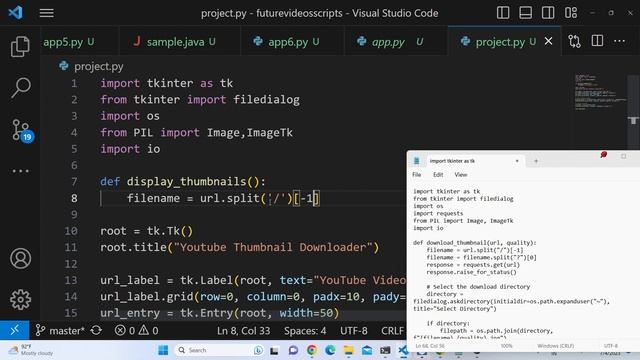Open View menu in Notepad
Image resolution: width=640 pixels, height=360 pixels.
460,175
